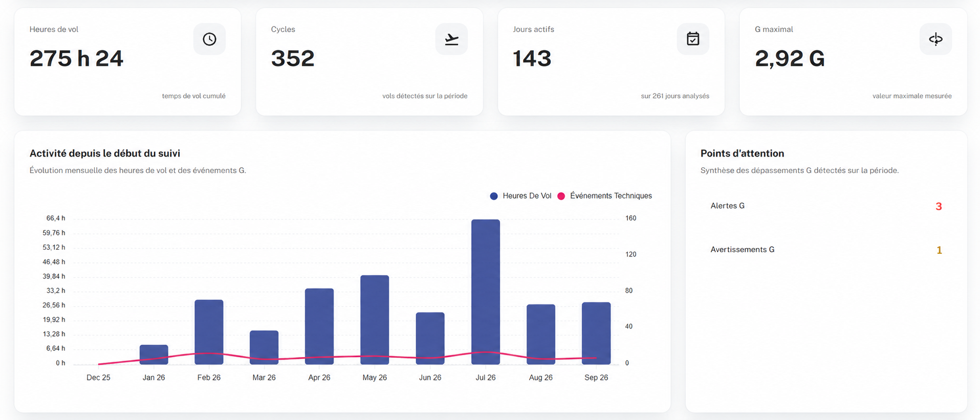980x420 pixels.
Task: Select the Jan 26 bar in the chart
Action: (154, 355)
